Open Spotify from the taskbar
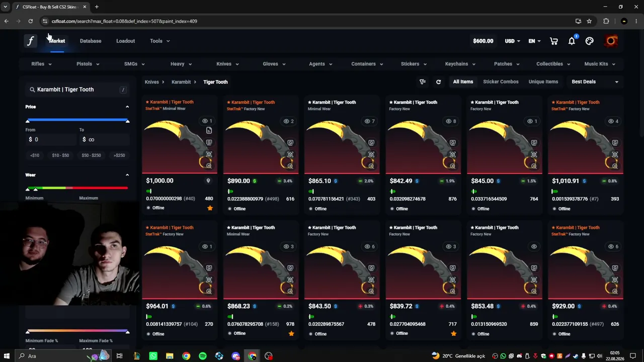 (203, 356)
